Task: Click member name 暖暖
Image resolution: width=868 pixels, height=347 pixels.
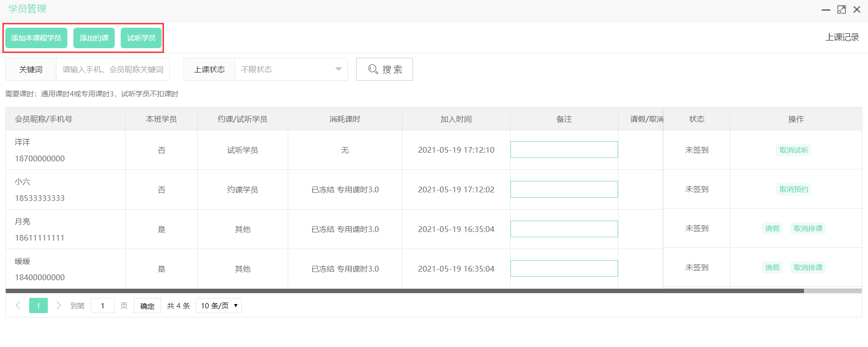Action: tap(22, 261)
